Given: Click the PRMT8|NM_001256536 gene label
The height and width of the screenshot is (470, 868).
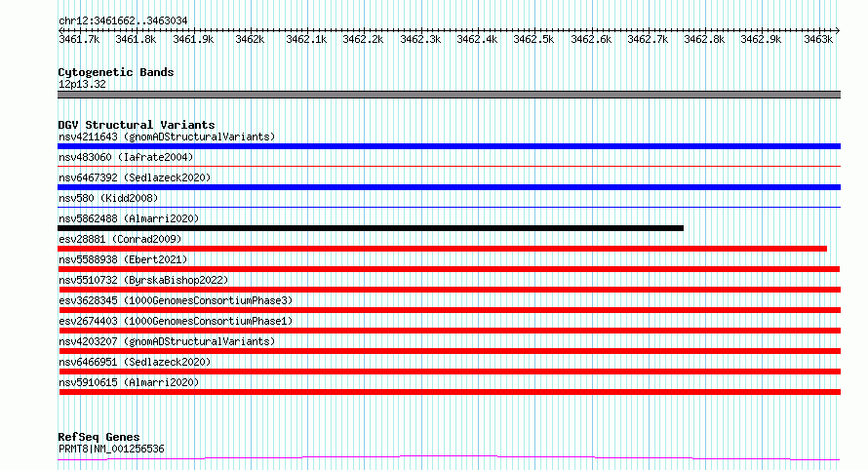Looking at the screenshot, I should 111,449.
